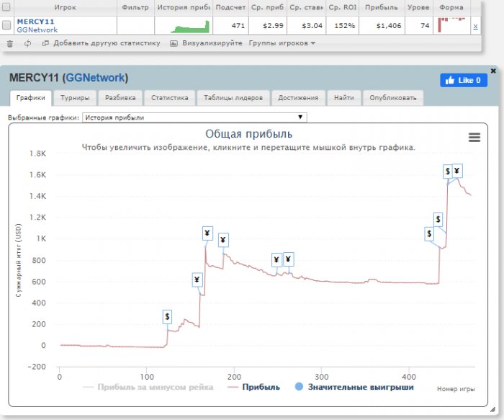504x420 pixels.
Task: Toggle the 'Значительные выигрыши' legend item
Action: 354,387
